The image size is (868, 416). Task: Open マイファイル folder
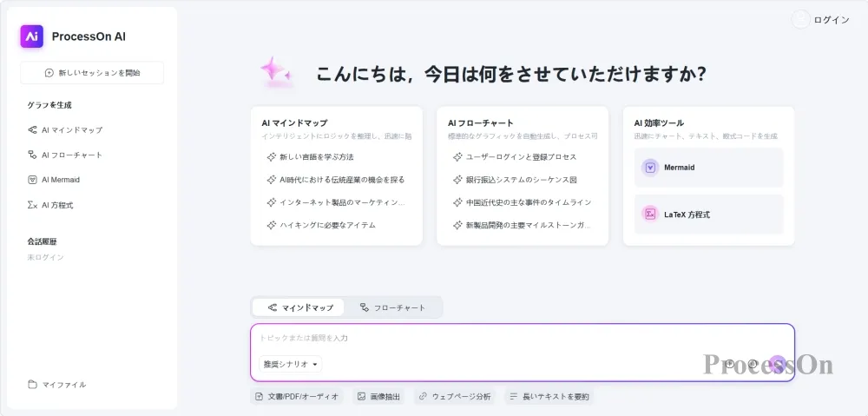pyautogui.click(x=57, y=385)
